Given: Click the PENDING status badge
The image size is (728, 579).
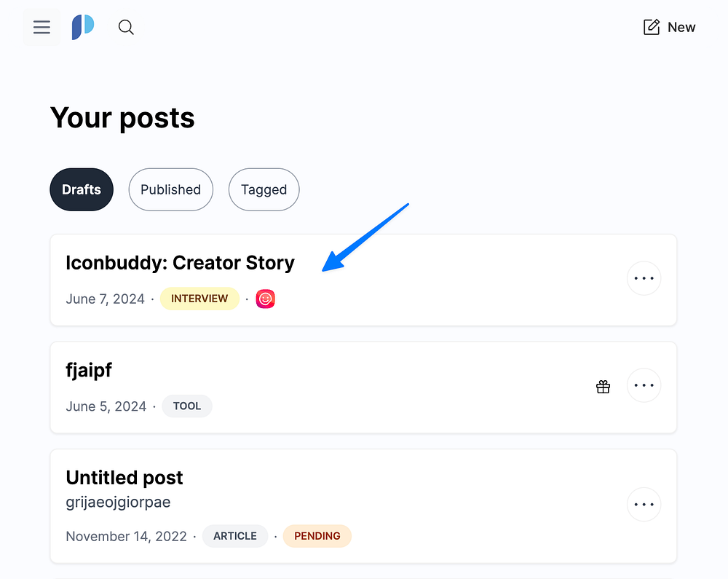Looking at the screenshot, I should pos(317,536).
